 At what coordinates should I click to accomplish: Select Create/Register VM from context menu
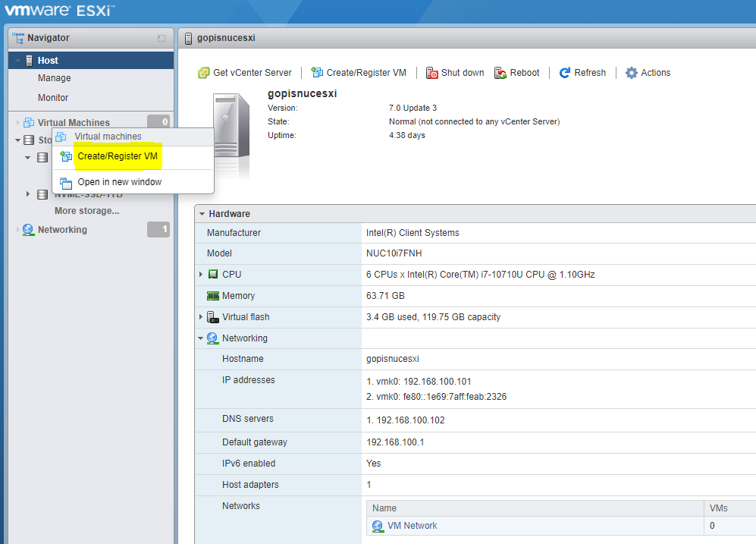pyautogui.click(x=133, y=157)
